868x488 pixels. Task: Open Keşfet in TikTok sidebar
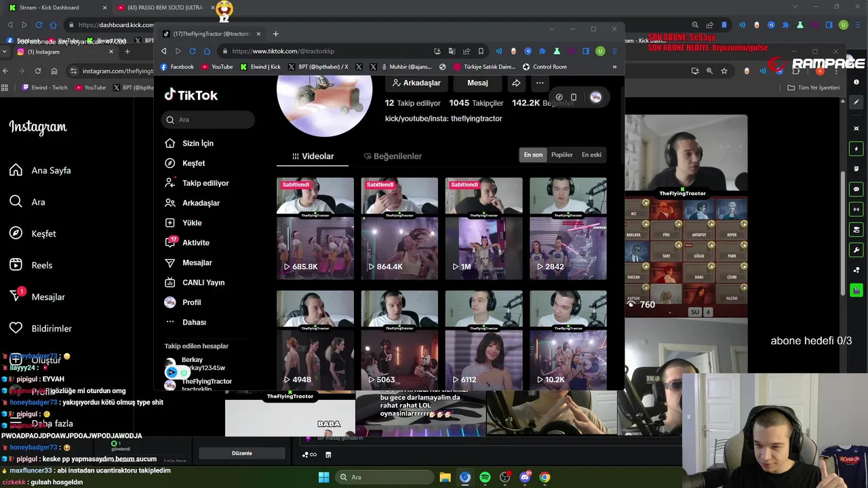pyautogui.click(x=184, y=163)
